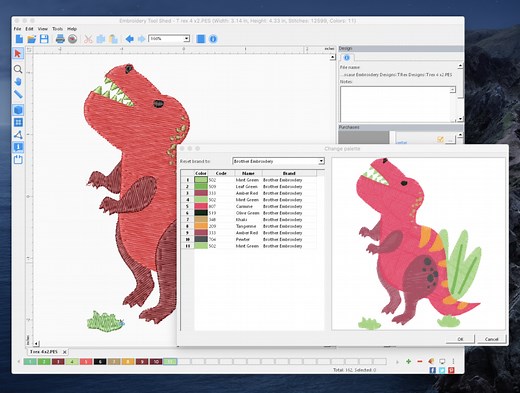Screen dimensions: 520x393
Task: Click OK in Change palette dialog
Action: pyautogui.click(x=460, y=339)
